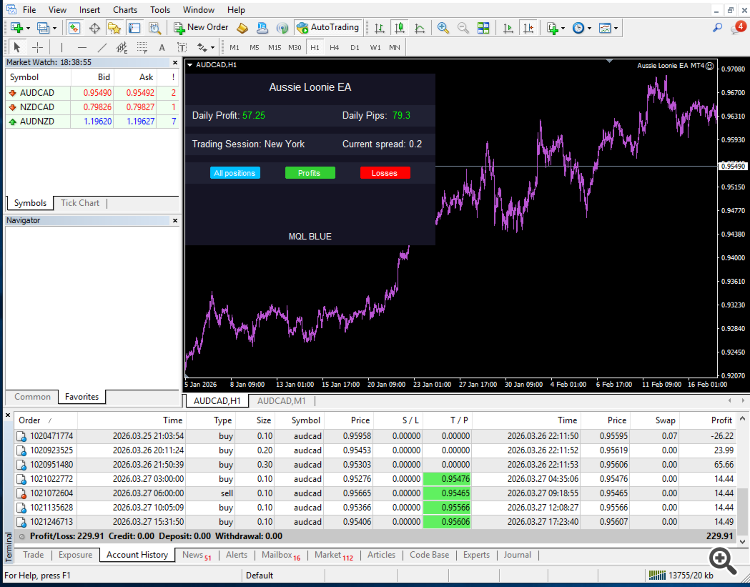
Task: Toggle chart shift
Action: [528, 28]
